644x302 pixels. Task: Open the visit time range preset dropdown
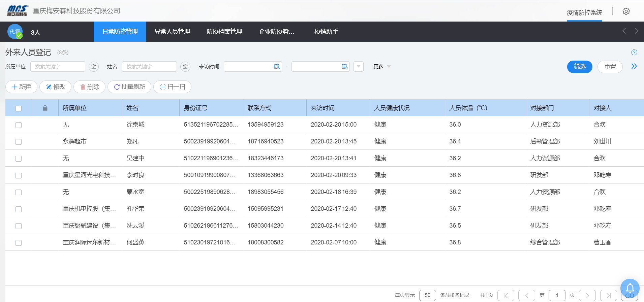click(x=358, y=67)
